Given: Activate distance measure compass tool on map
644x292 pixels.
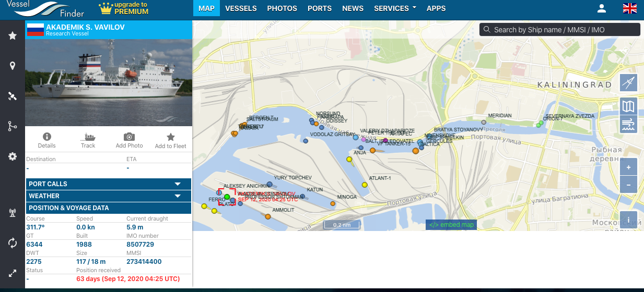Looking at the screenshot, I should click(628, 83).
